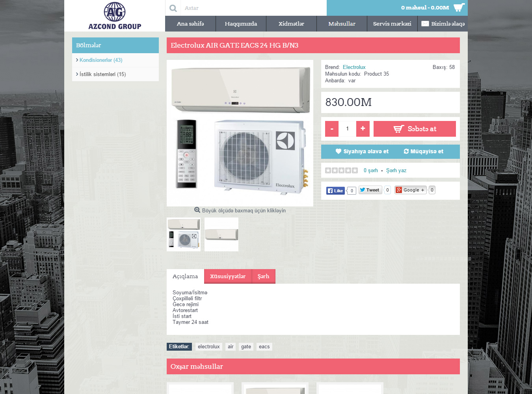Decrease quantity with minus button
This screenshot has width=532, height=394.
pos(332,129)
